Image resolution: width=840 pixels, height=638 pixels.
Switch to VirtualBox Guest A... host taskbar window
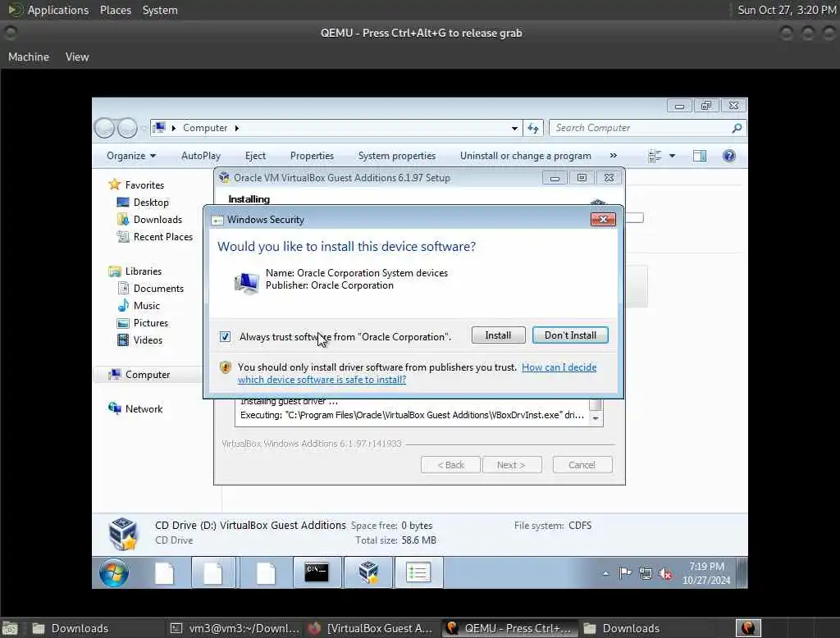point(372,628)
